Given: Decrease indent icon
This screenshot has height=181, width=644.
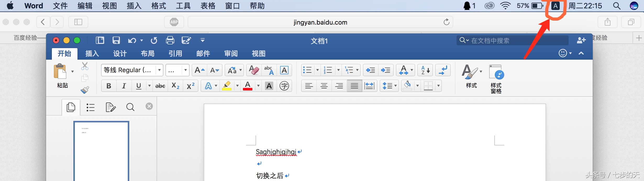Looking at the screenshot, I should [370, 70].
